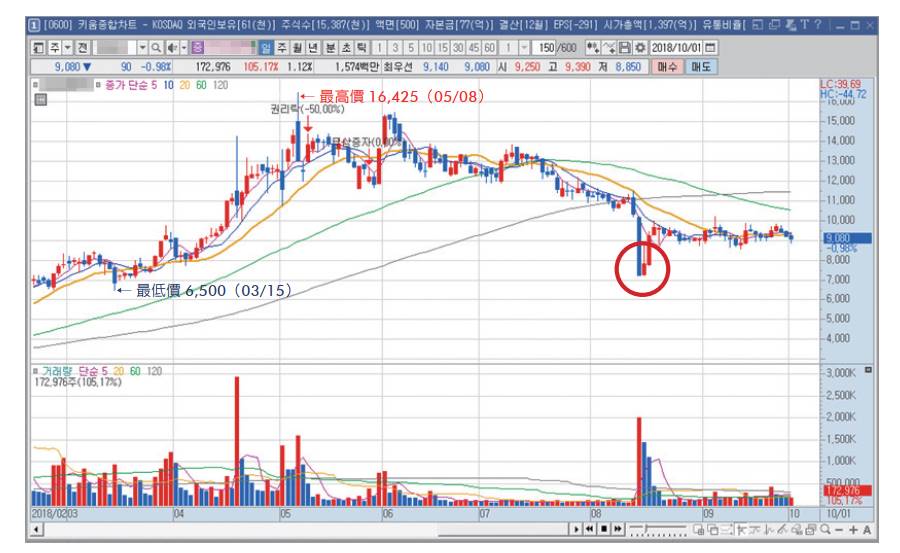Open the chart settings gear icon
Screen dimensions: 900x553
coord(639,48)
